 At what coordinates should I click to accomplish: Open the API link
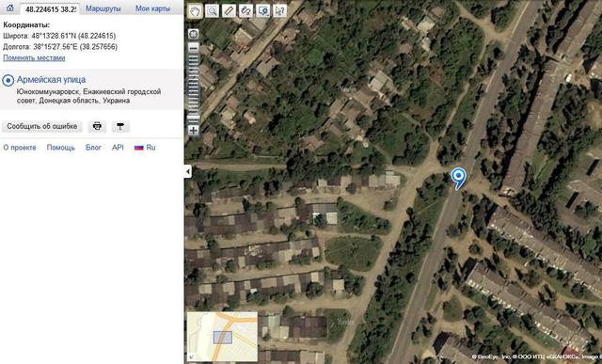click(118, 148)
